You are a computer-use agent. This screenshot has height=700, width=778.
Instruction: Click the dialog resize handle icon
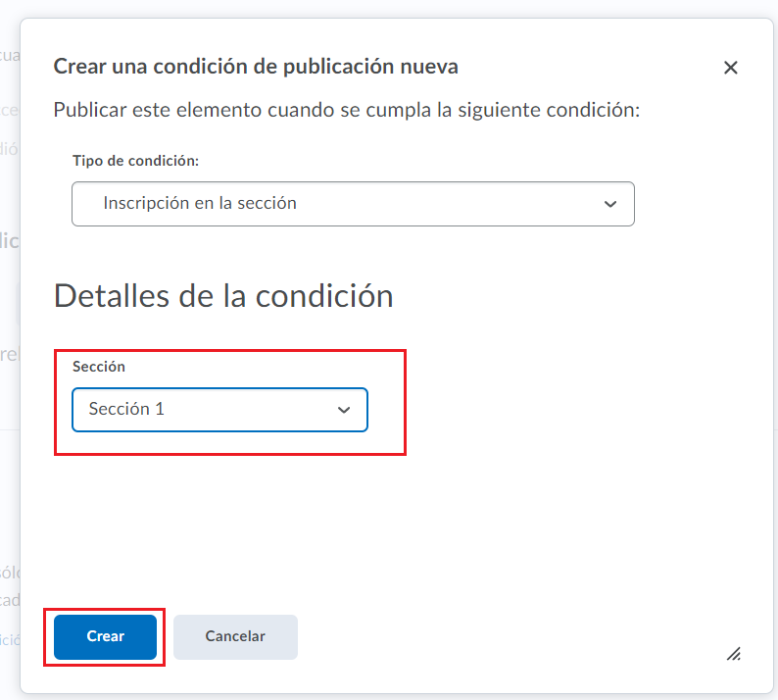733,654
